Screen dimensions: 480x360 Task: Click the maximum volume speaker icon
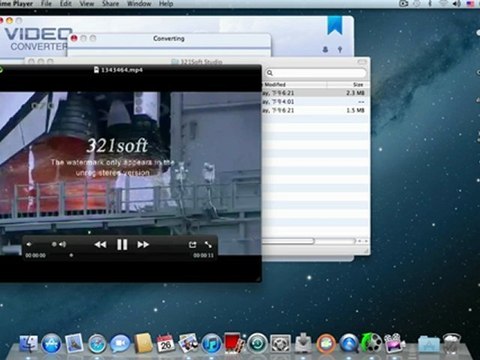pyautogui.click(x=62, y=244)
